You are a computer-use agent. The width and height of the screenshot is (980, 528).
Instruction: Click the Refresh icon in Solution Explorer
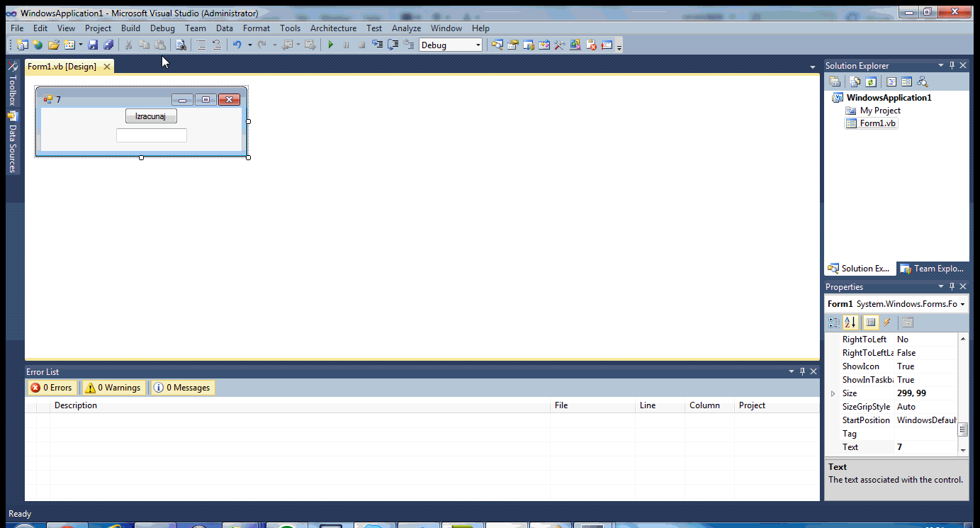pos(871,82)
